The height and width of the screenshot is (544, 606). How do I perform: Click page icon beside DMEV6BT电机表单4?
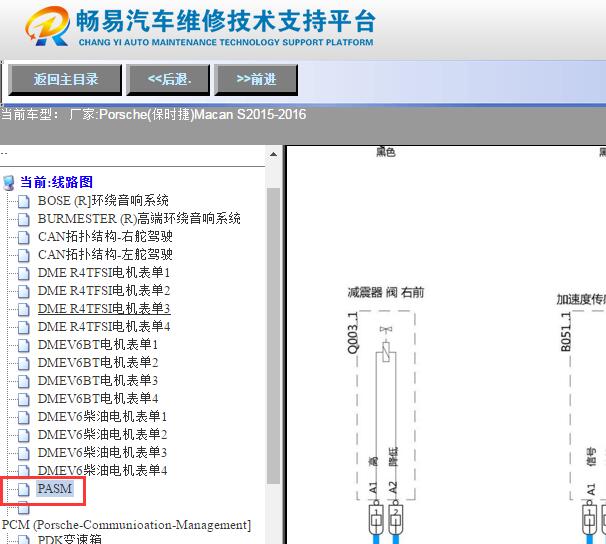pos(24,400)
